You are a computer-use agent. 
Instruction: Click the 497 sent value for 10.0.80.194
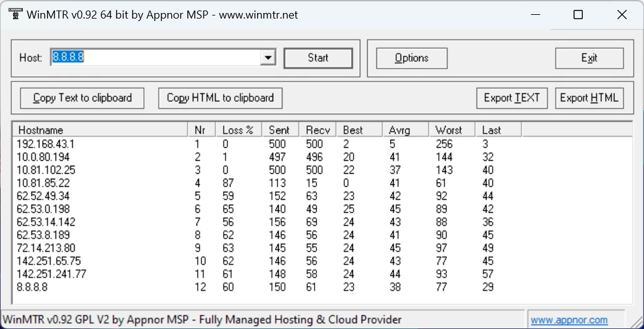(278, 157)
